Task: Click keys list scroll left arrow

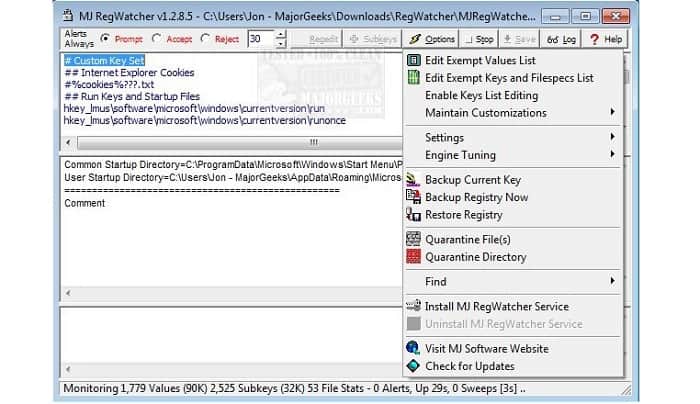Action: click(68, 142)
